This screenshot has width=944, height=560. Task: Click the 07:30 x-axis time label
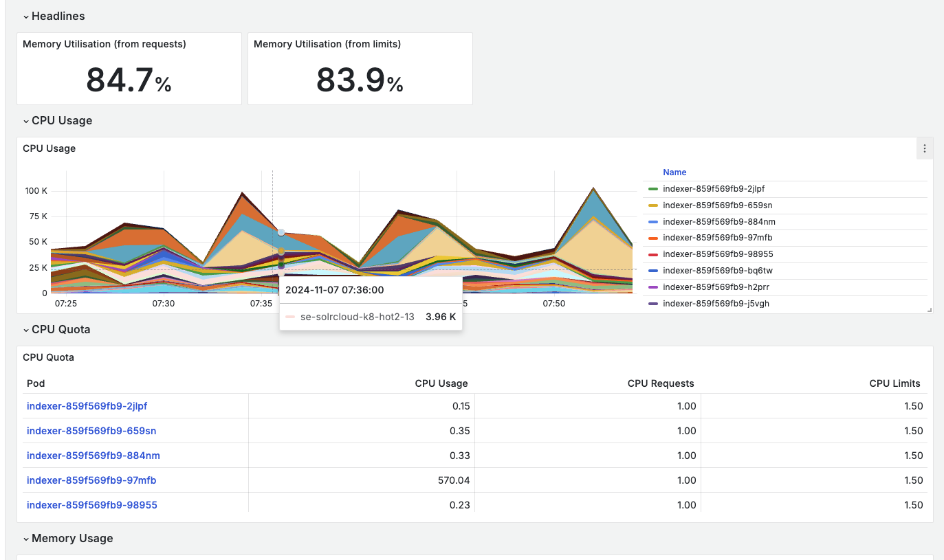pyautogui.click(x=164, y=303)
